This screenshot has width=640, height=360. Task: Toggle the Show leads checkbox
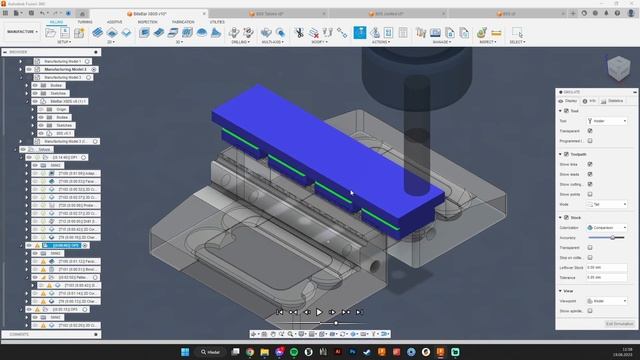tap(590, 174)
